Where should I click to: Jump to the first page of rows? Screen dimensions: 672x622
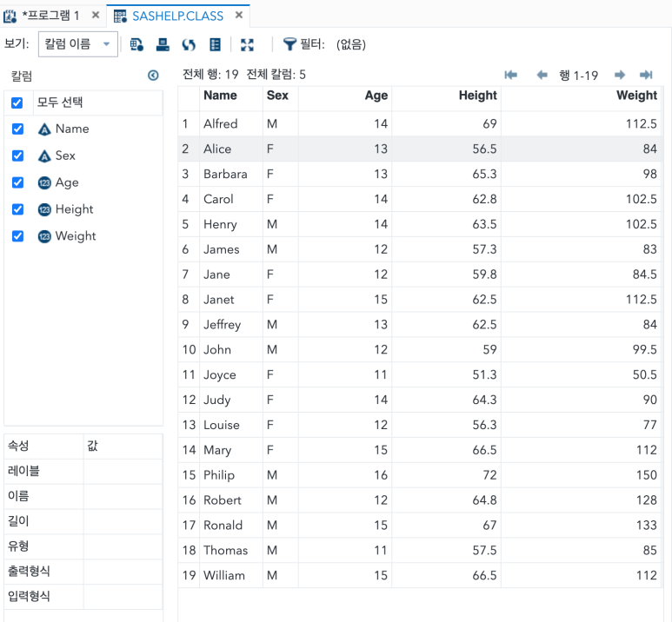[x=511, y=75]
